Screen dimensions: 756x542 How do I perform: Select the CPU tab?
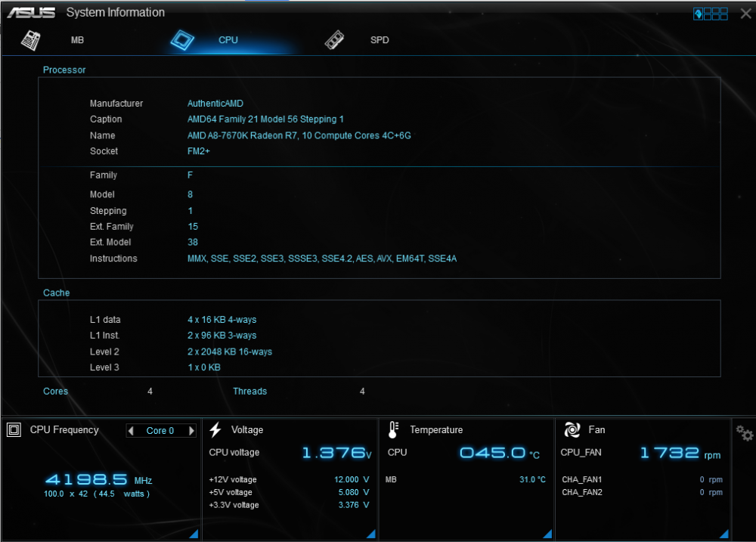[x=228, y=40]
